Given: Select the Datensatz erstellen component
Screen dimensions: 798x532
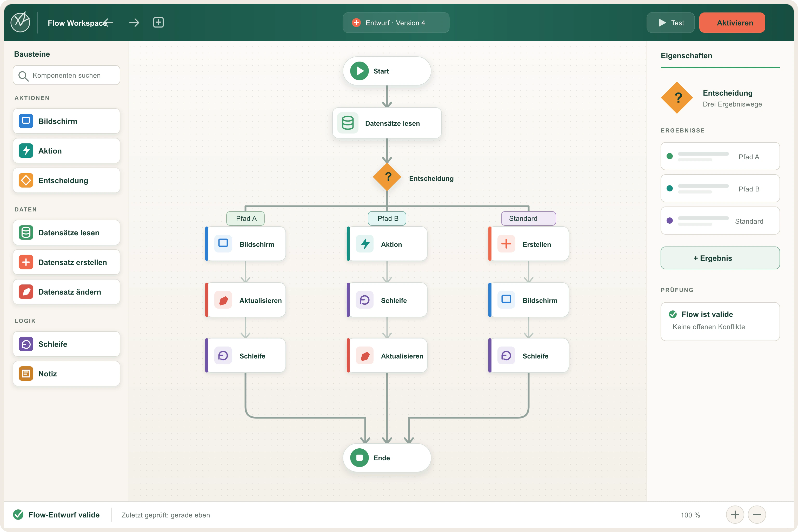Looking at the screenshot, I should click(66, 262).
